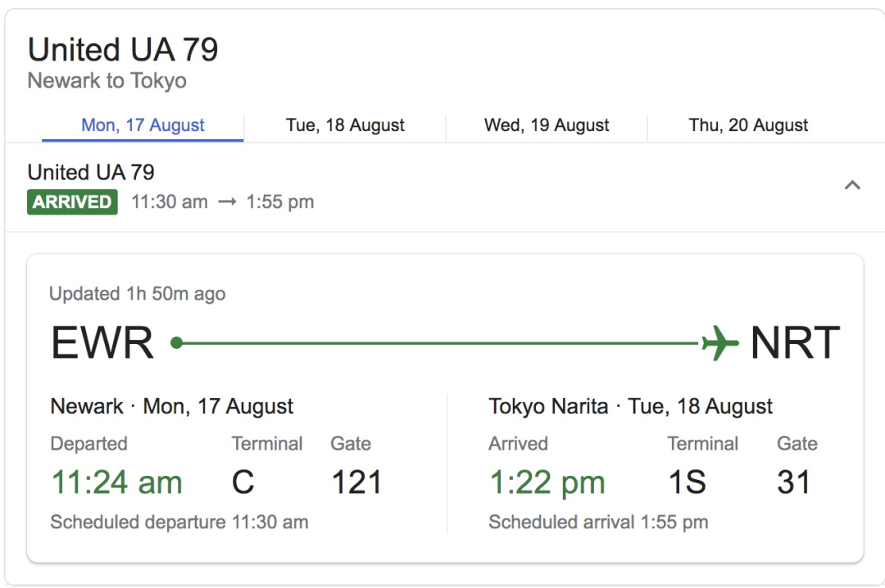The image size is (885, 588).
Task: View the Thu, 20 August tab
Action: (748, 125)
